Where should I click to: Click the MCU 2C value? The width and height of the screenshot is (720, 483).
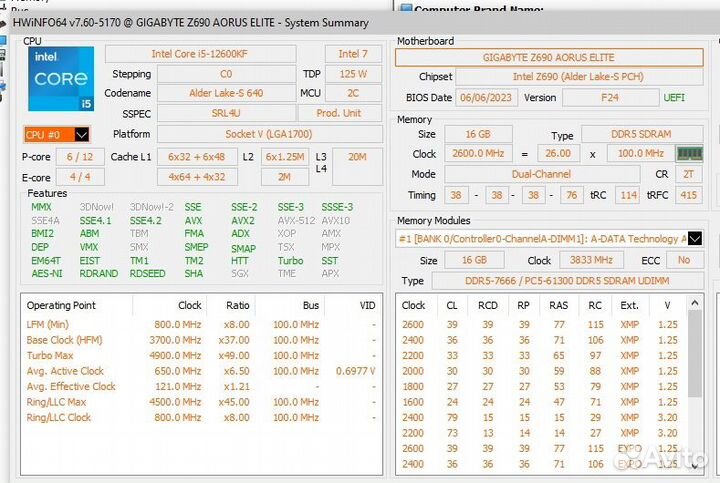tap(353, 93)
